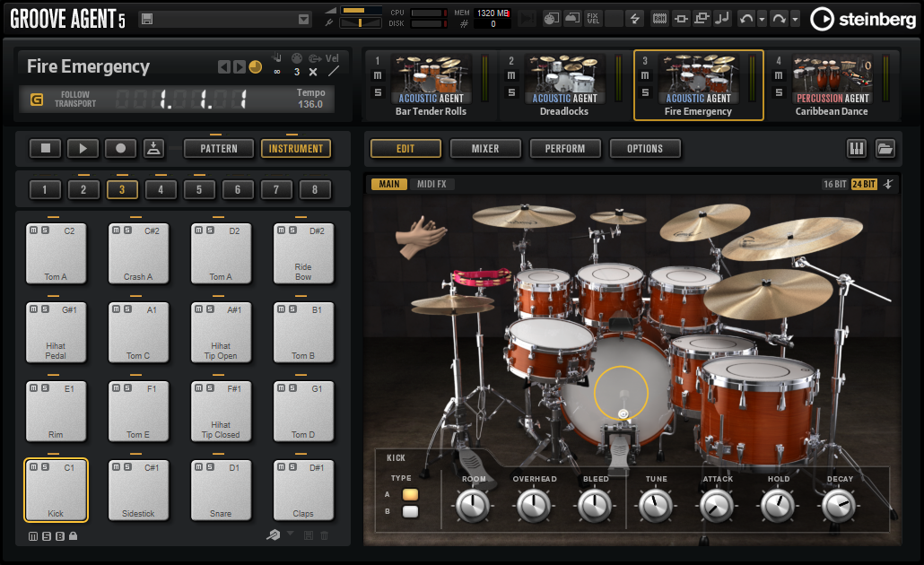
Task: Click the Play transport button
Action: (83, 149)
